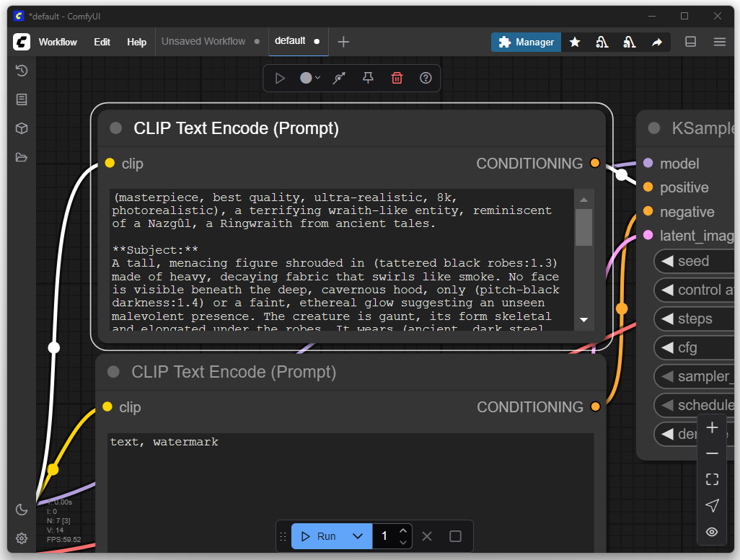
Task: Open the model library cube icon
Action: pos(22,128)
